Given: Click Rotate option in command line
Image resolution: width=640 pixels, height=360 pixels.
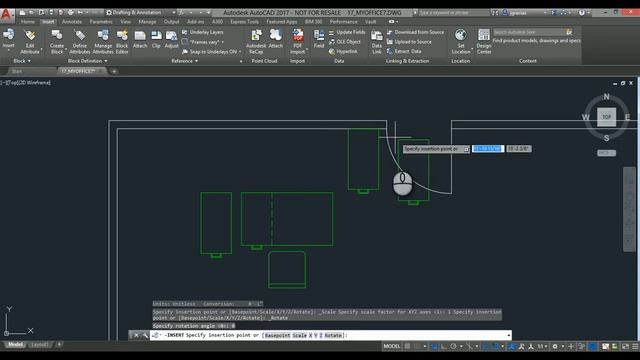Looking at the screenshot, I should (333, 335).
